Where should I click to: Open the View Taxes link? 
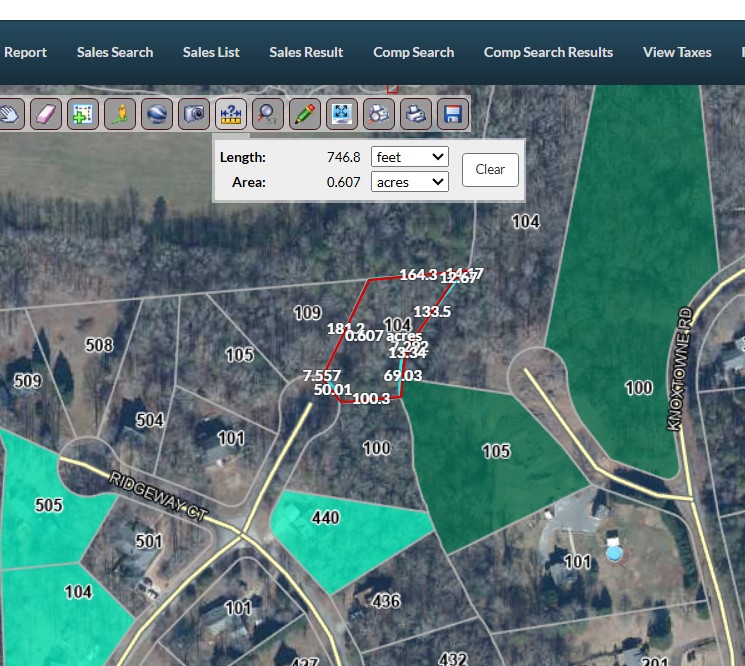point(677,52)
